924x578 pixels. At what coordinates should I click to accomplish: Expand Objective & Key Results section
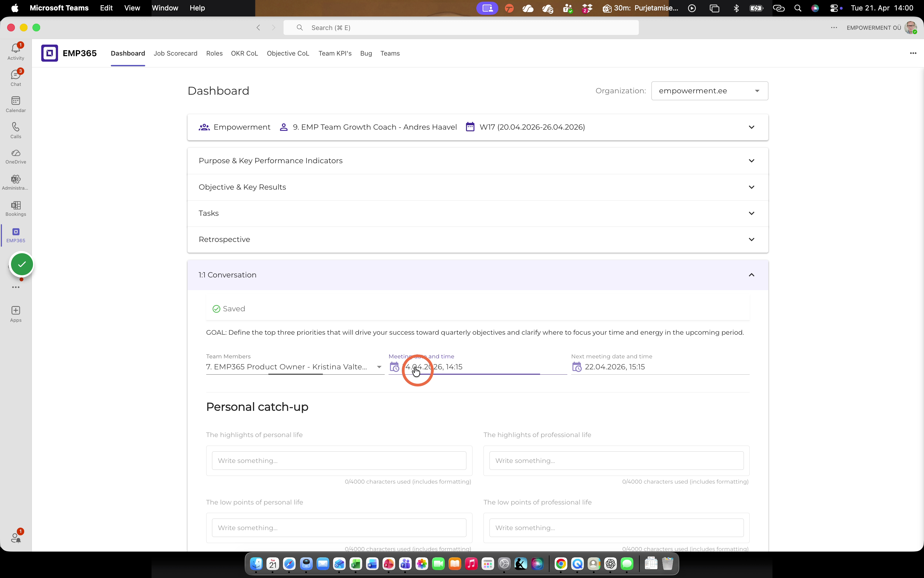478,187
